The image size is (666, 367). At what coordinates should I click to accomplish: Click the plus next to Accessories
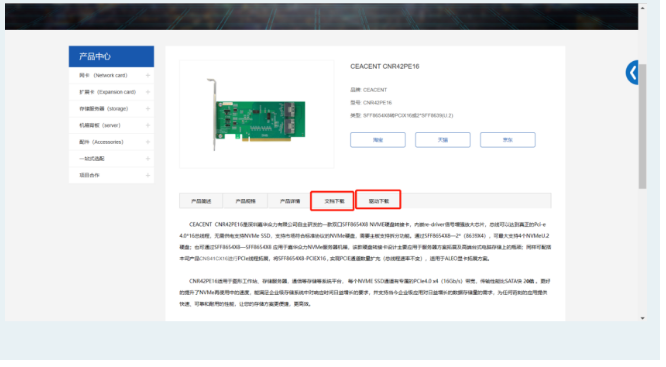[148, 142]
